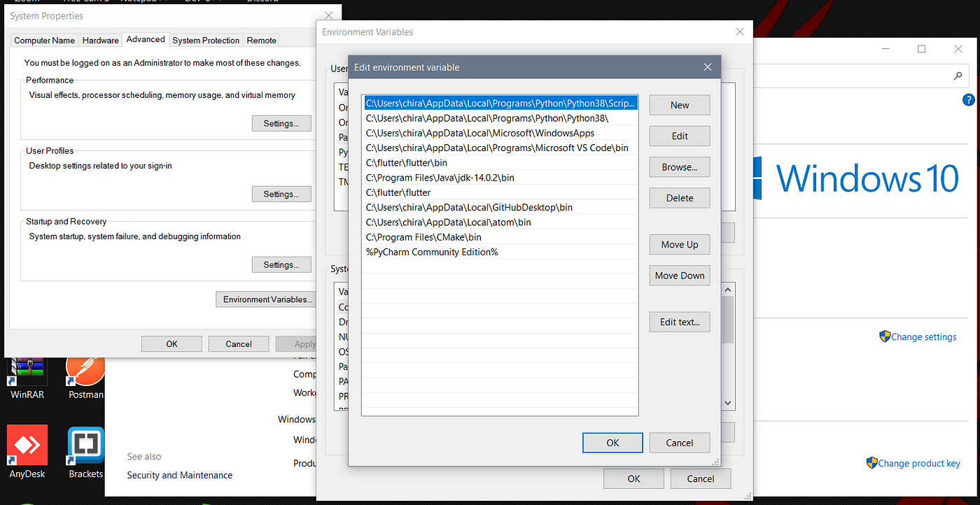Viewport: 980px width, 505px height.
Task: Switch to the System Protection tab
Action: pyautogui.click(x=205, y=40)
